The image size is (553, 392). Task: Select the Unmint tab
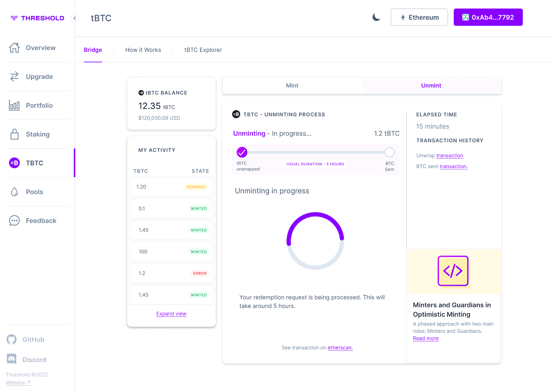tap(431, 85)
